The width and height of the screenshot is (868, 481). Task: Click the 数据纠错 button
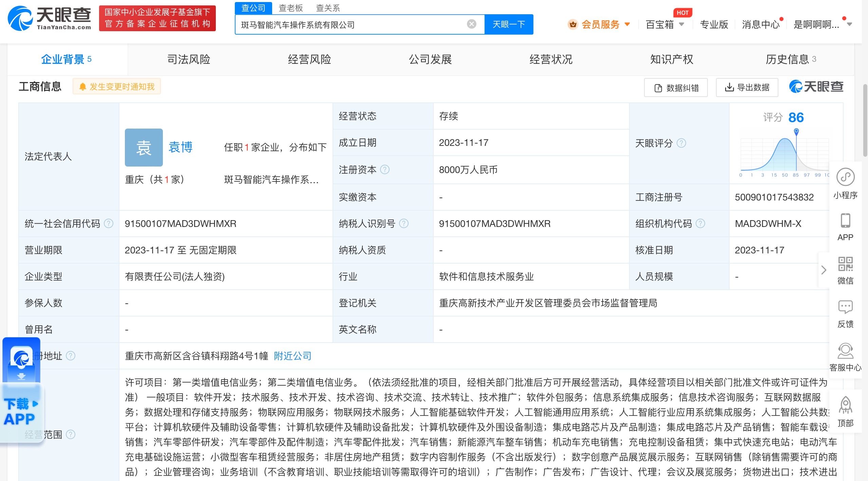(x=676, y=88)
